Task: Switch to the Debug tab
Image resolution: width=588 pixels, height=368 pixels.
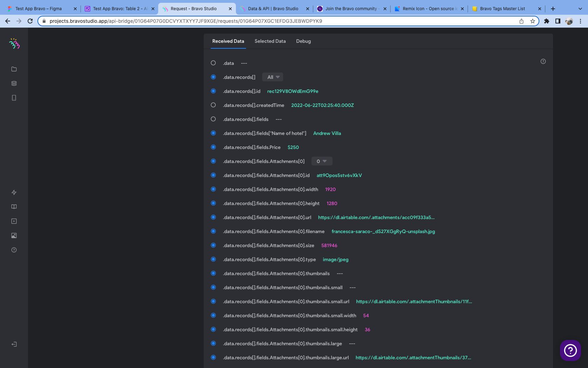Action: [x=303, y=41]
